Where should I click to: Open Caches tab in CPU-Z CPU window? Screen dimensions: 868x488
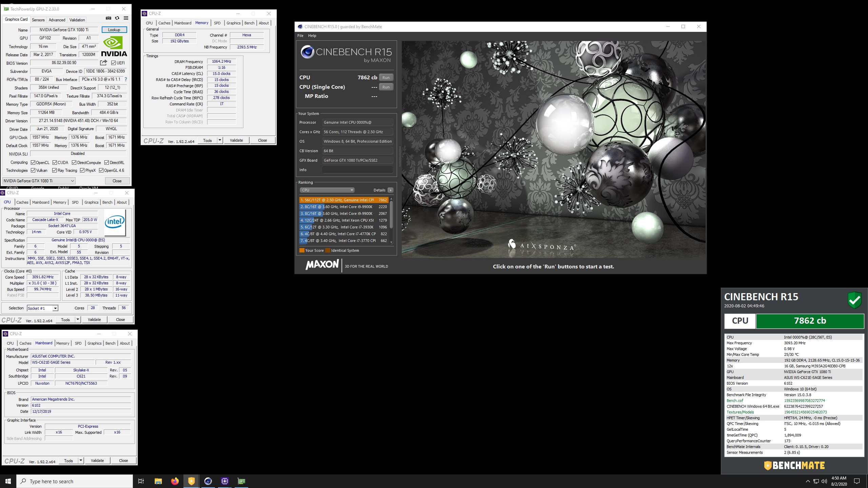pyautogui.click(x=22, y=202)
